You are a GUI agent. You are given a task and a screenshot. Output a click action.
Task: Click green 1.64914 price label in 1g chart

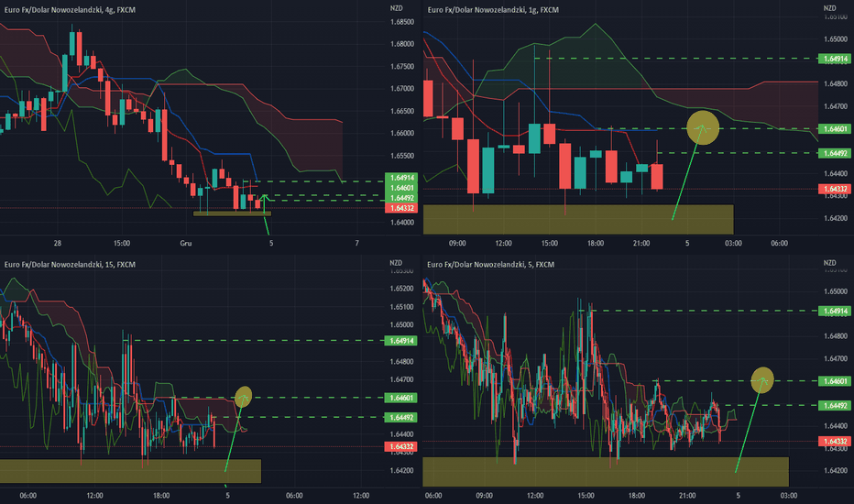(835, 59)
